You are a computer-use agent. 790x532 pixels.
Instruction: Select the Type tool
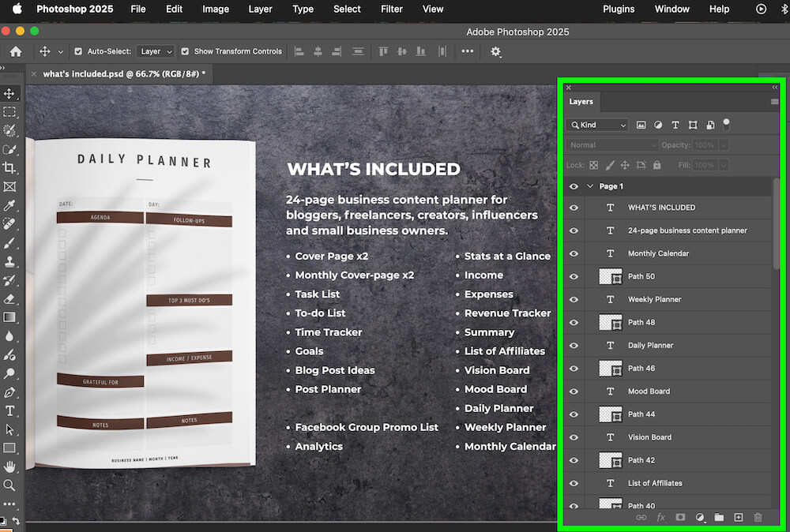tap(10, 410)
